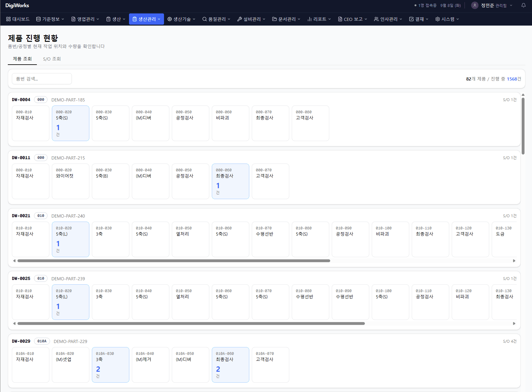Expand the 기준정보 dropdown menu

50,19
